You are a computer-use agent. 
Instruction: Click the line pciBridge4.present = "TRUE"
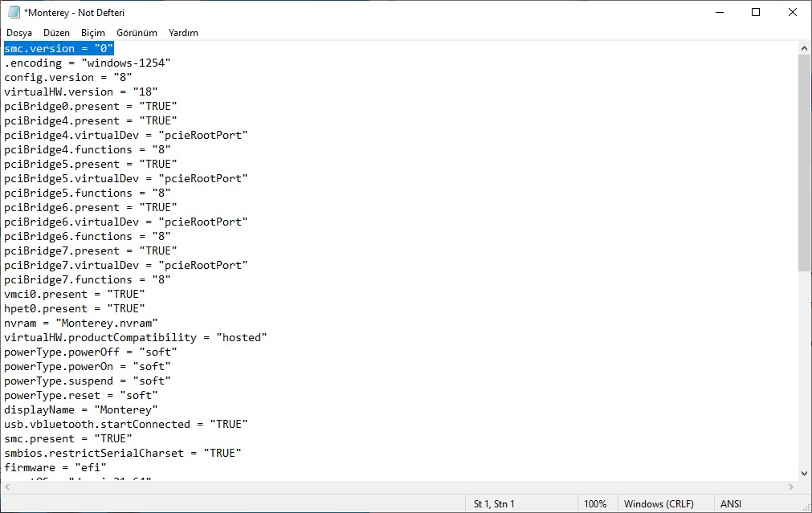pos(90,121)
